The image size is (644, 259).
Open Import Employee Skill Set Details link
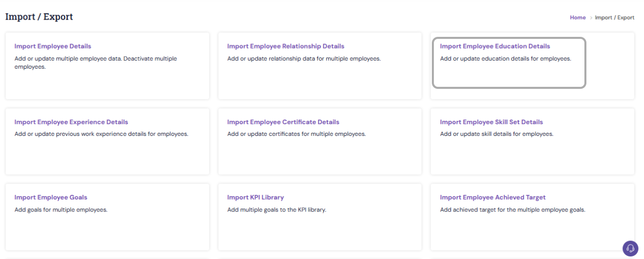click(491, 122)
